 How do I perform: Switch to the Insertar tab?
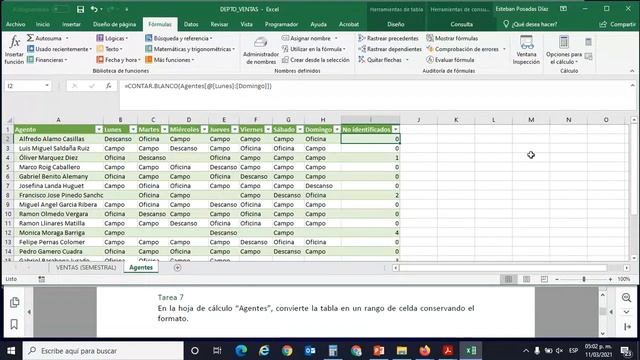[71, 24]
